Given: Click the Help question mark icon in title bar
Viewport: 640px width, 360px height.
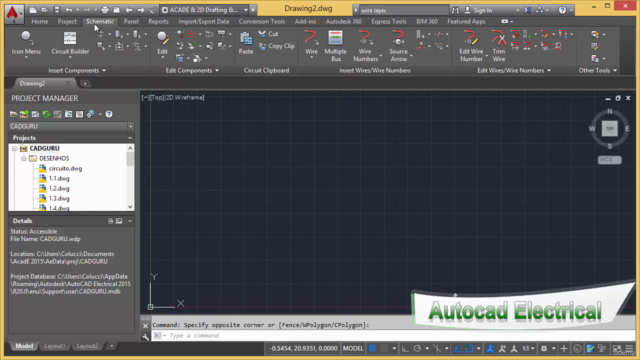Looking at the screenshot, I should click(x=562, y=10).
